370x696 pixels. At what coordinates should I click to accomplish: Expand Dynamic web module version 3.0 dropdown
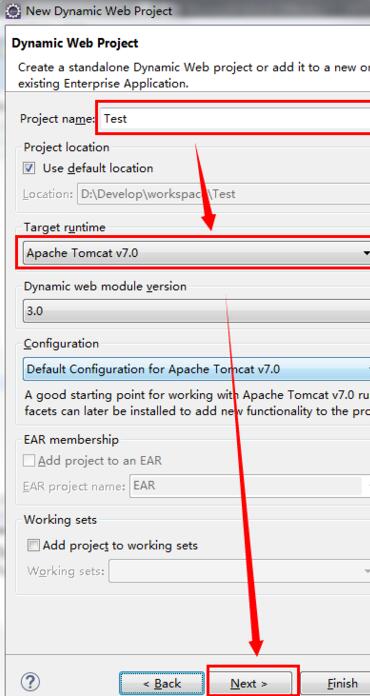(x=197, y=311)
